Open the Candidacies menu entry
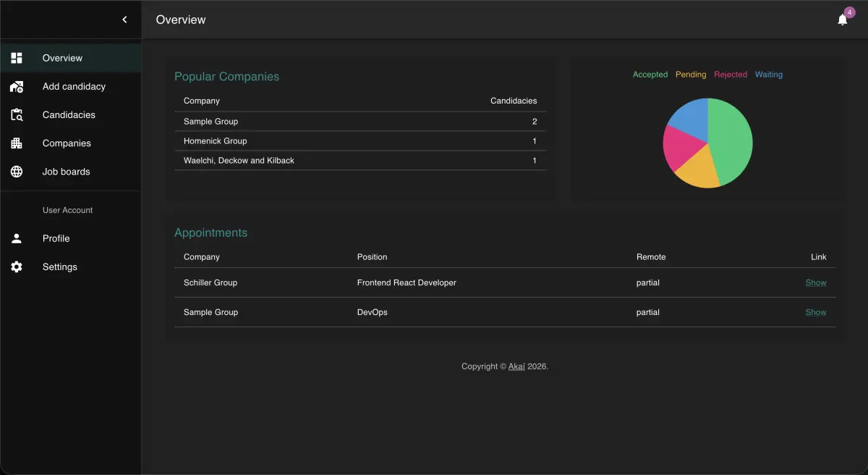The height and width of the screenshot is (475, 868). [71, 114]
